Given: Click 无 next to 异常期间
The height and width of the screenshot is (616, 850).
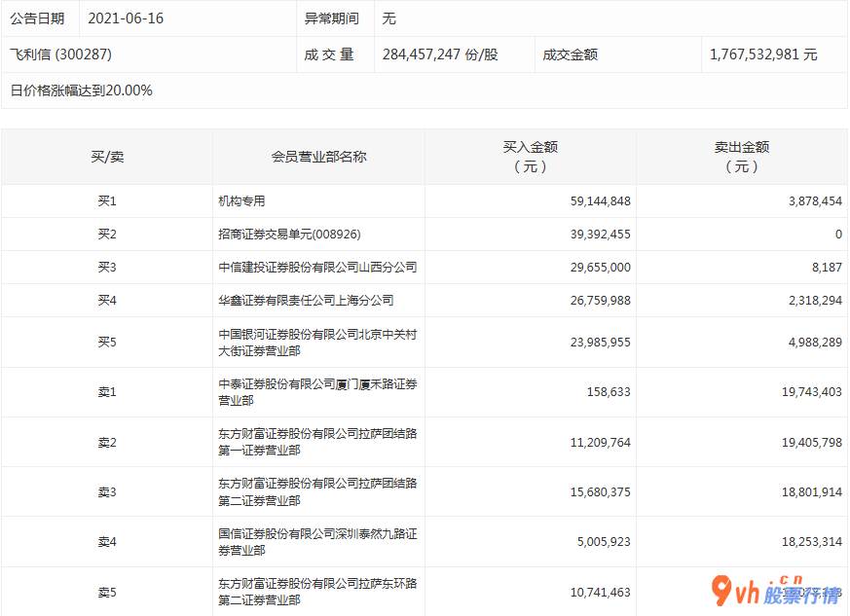Looking at the screenshot, I should pyautogui.click(x=388, y=18).
